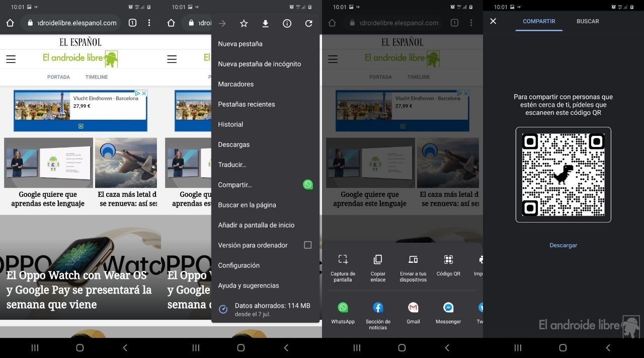The width and height of the screenshot is (644, 358).
Task: Bookmark page with star icon
Action: point(244,24)
